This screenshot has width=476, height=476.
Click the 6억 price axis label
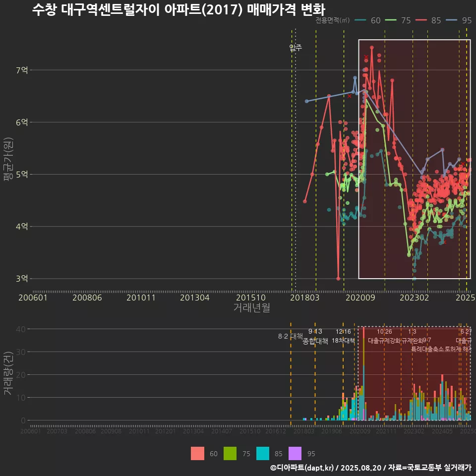click(22, 122)
